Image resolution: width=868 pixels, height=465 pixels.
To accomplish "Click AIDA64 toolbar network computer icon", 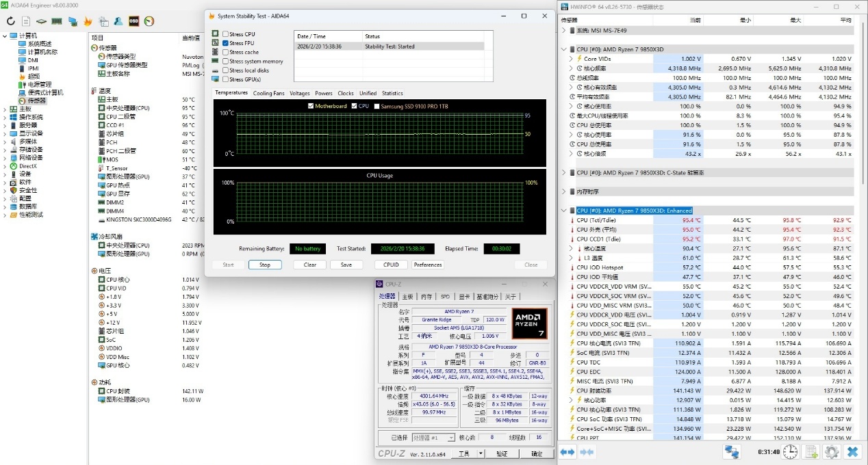I will pos(73,21).
